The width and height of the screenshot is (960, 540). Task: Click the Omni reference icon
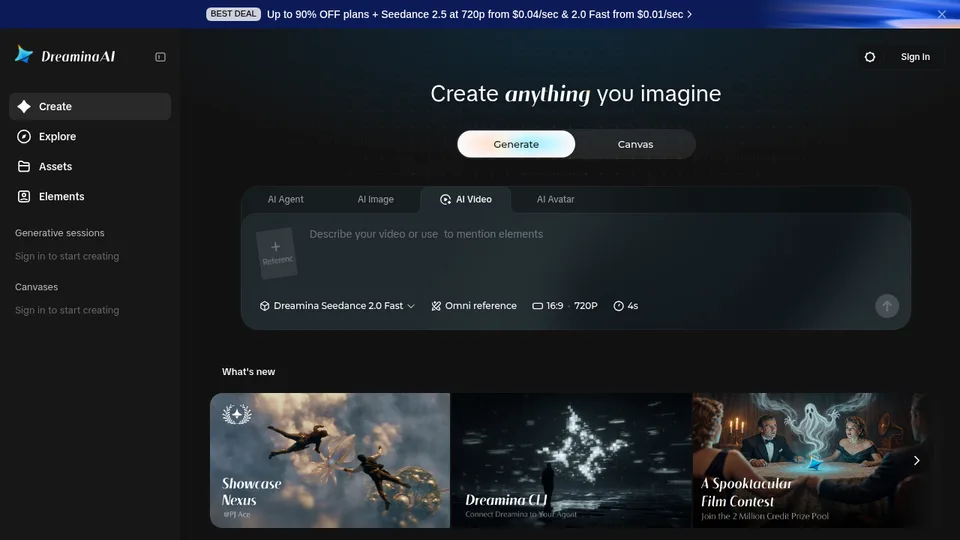coord(436,306)
